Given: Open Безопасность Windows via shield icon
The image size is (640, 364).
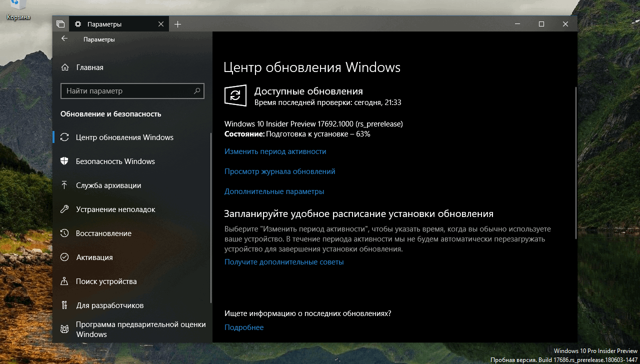Looking at the screenshot, I should (115, 161).
